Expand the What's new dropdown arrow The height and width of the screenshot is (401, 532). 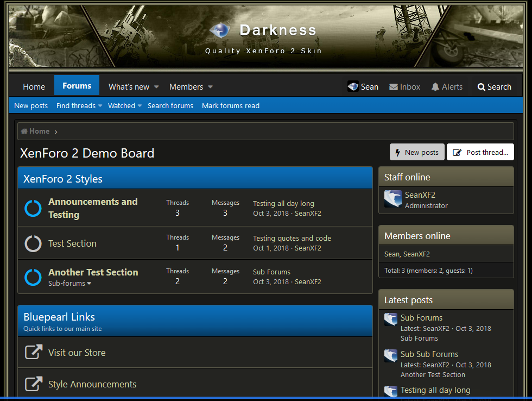click(x=156, y=87)
